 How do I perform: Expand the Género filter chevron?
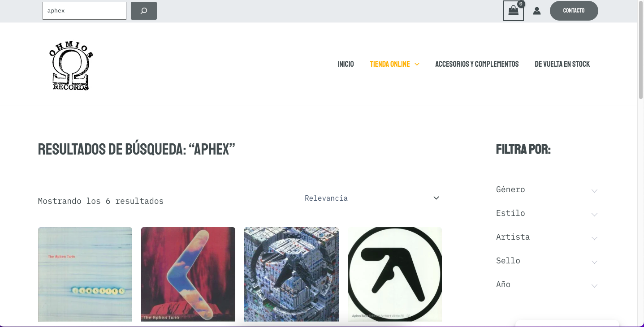click(x=594, y=191)
